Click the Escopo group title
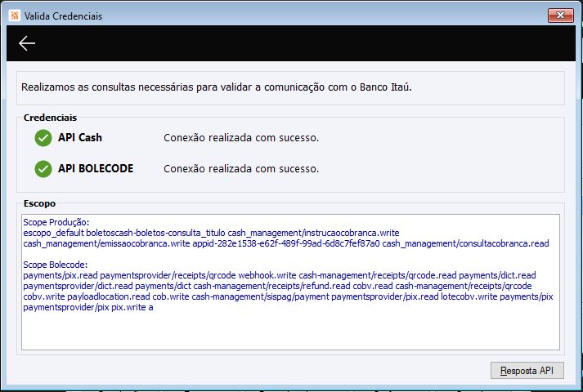The image size is (583, 392). pos(39,203)
